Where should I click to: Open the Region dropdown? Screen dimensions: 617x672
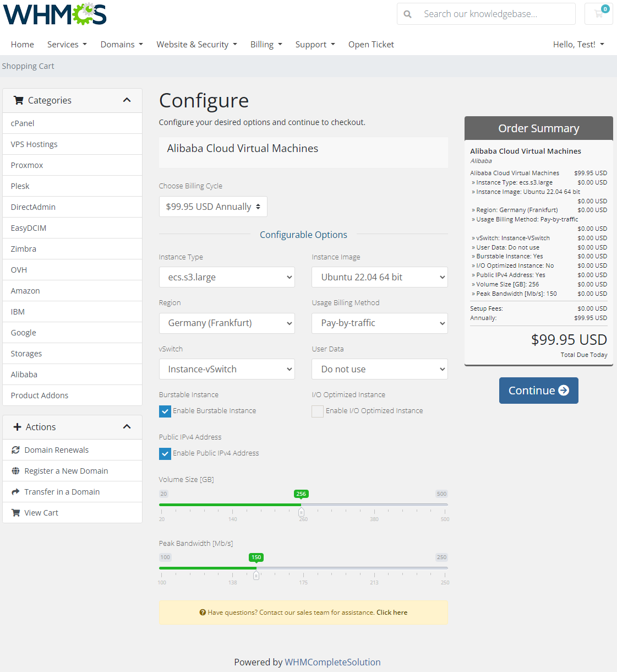[227, 323]
